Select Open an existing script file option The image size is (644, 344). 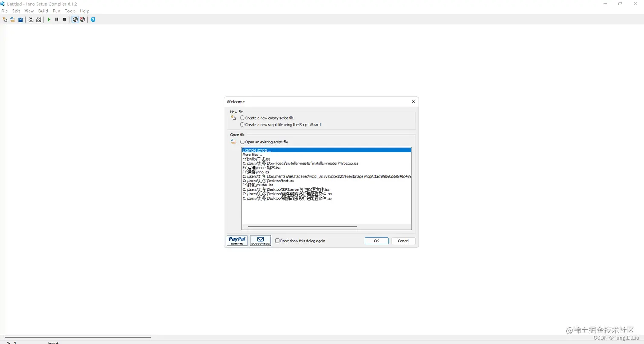(264, 142)
